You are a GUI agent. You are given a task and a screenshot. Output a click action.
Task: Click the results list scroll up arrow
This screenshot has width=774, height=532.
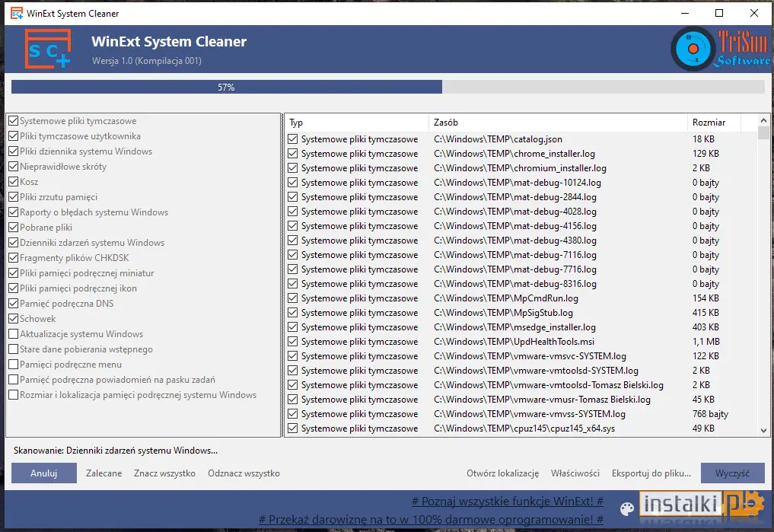[763, 120]
